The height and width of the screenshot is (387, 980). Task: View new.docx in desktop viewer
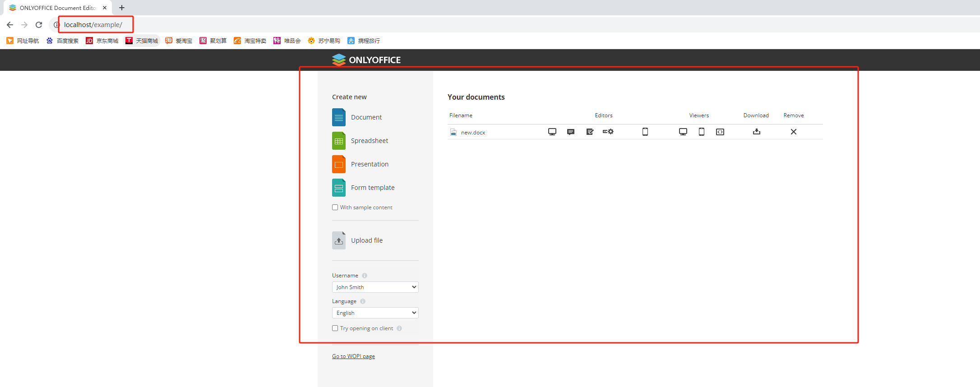(683, 132)
